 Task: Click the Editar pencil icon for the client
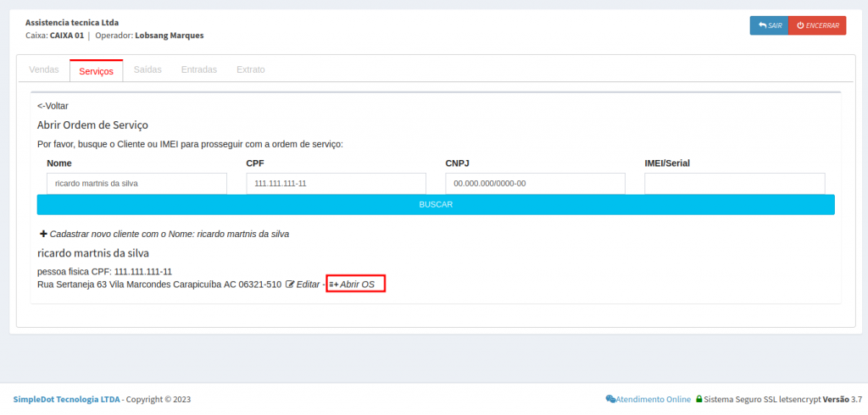pos(290,285)
